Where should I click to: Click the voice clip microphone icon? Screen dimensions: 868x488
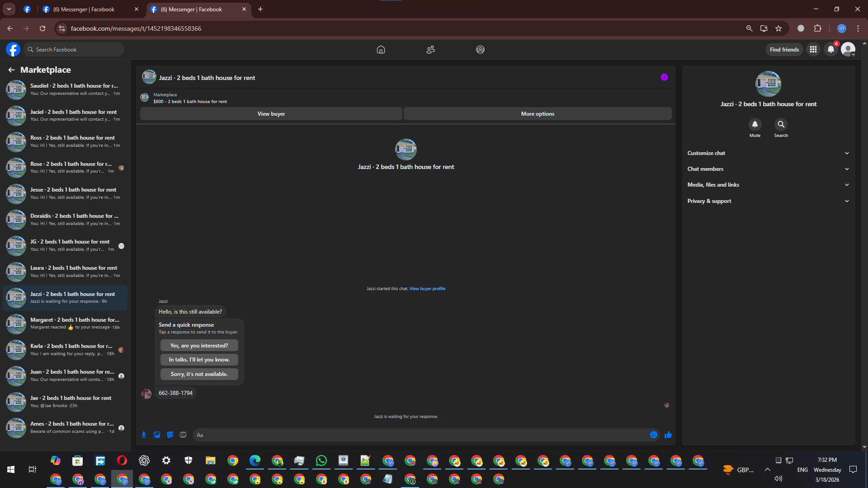click(144, 435)
